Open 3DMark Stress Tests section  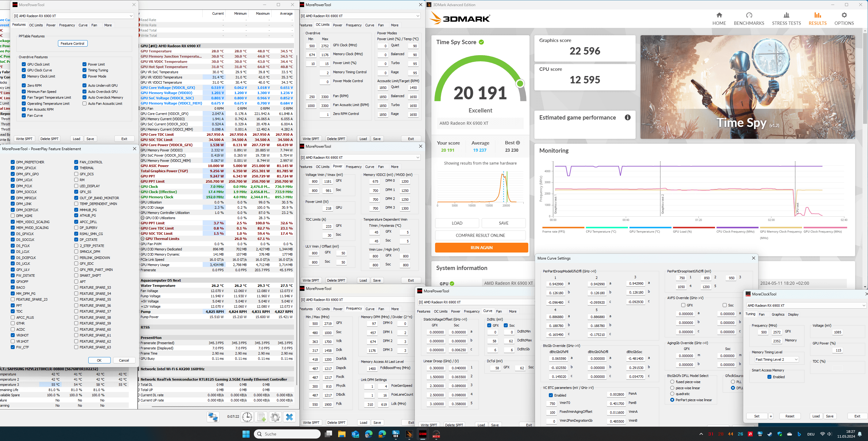[786, 19]
